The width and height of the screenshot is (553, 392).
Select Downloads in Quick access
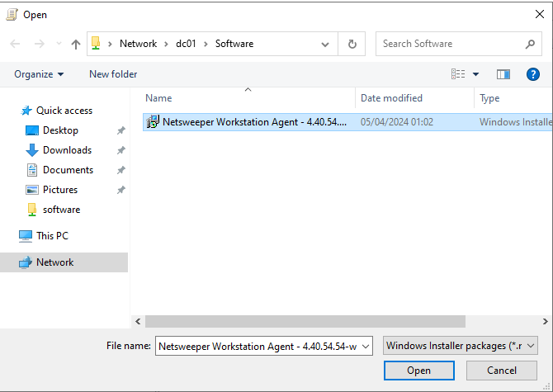(67, 150)
